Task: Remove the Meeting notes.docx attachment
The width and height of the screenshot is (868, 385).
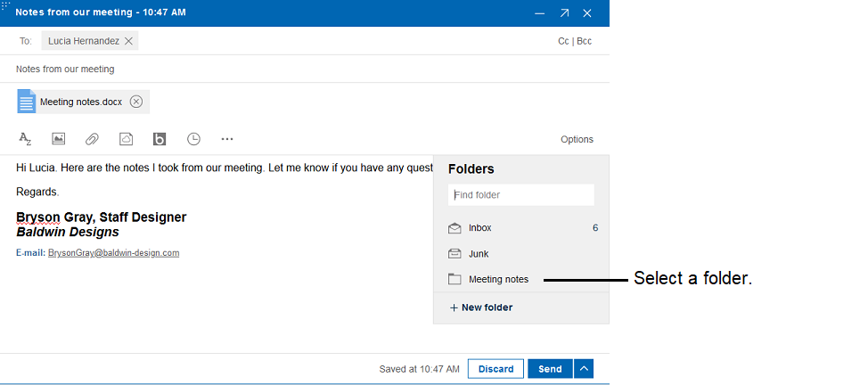Action: click(x=136, y=102)
